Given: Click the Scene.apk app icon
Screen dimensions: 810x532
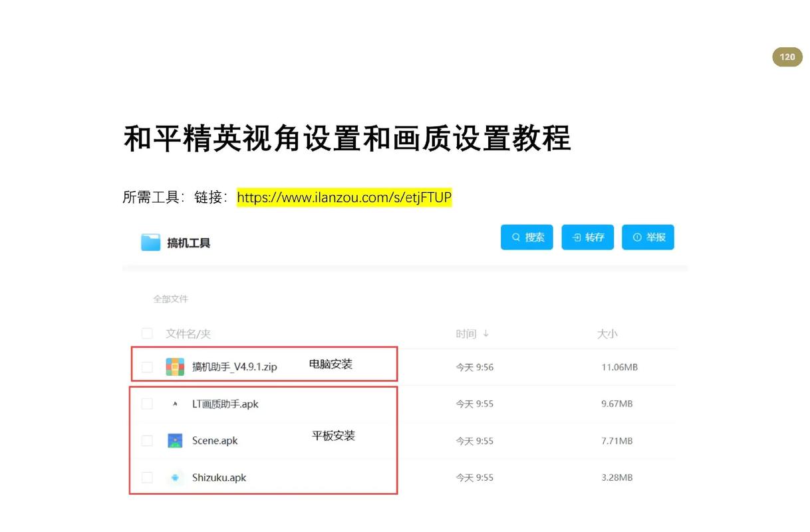Looking at the screenshot, I should click(x=175, y=440).
